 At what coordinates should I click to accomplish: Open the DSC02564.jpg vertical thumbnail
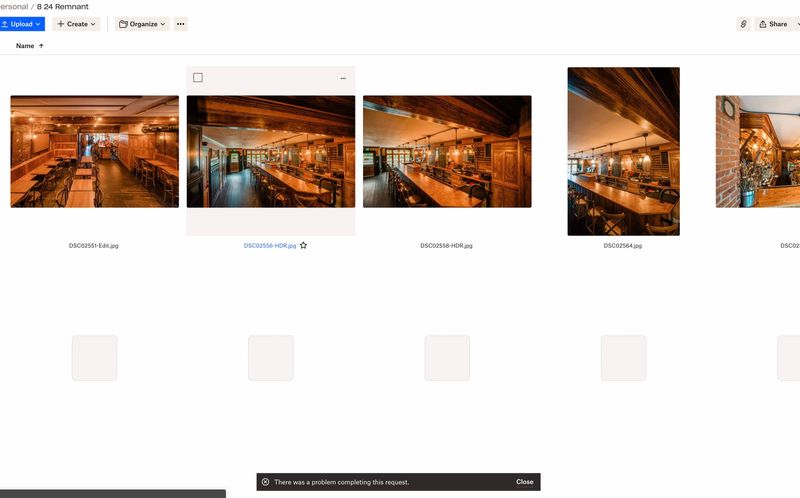tap(623, 152)
